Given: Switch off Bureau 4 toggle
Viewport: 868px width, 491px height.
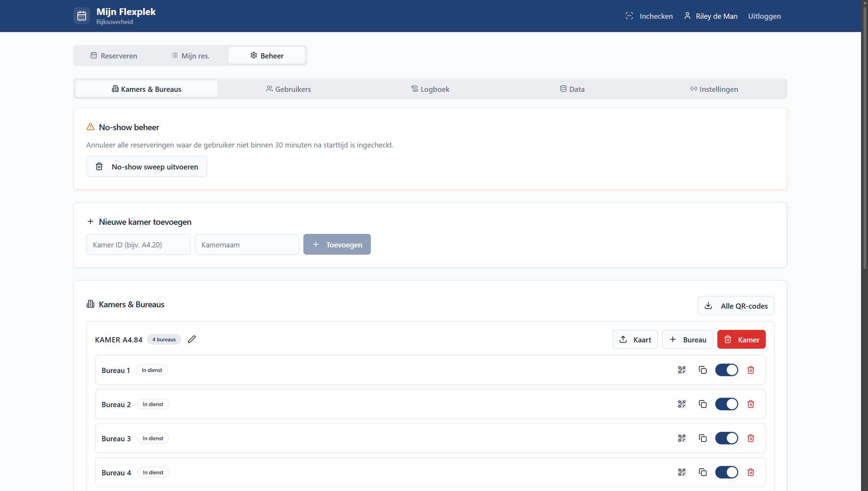Looking at the screenshot, I should pyautogui.click(x=726, y=472).
